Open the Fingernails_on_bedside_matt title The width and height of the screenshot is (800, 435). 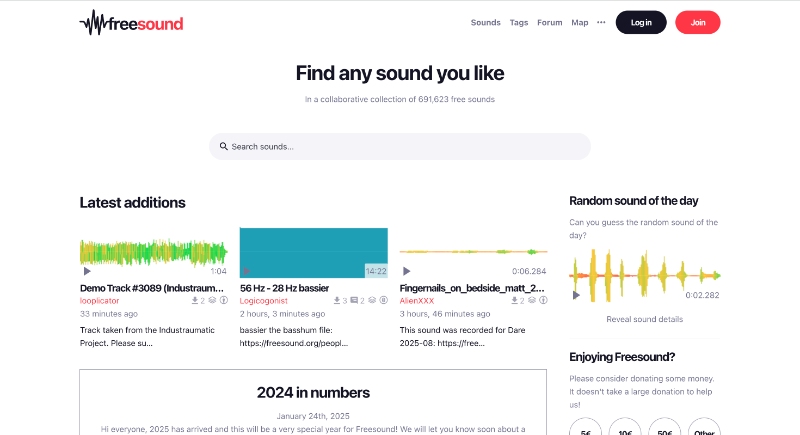(471, 288)
